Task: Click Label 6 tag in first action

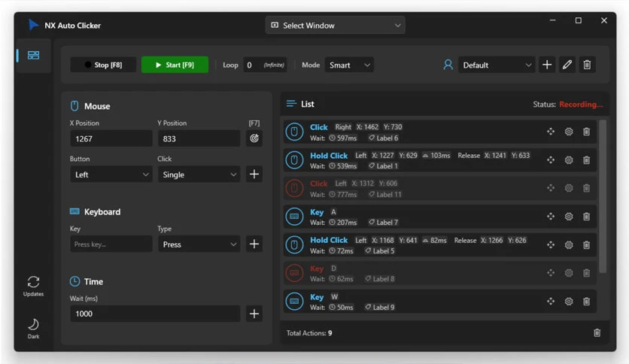Action: tap(384, 138)
